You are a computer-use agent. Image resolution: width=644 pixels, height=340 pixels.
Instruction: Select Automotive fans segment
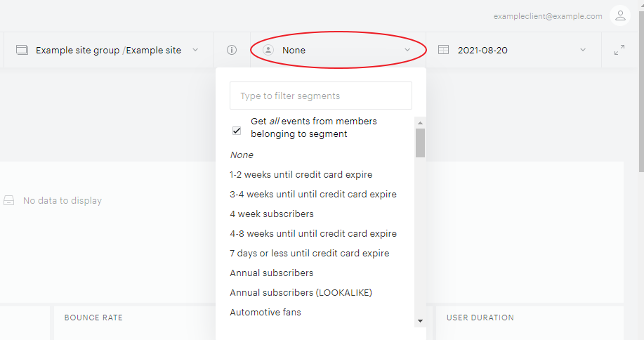pos(265,313)
